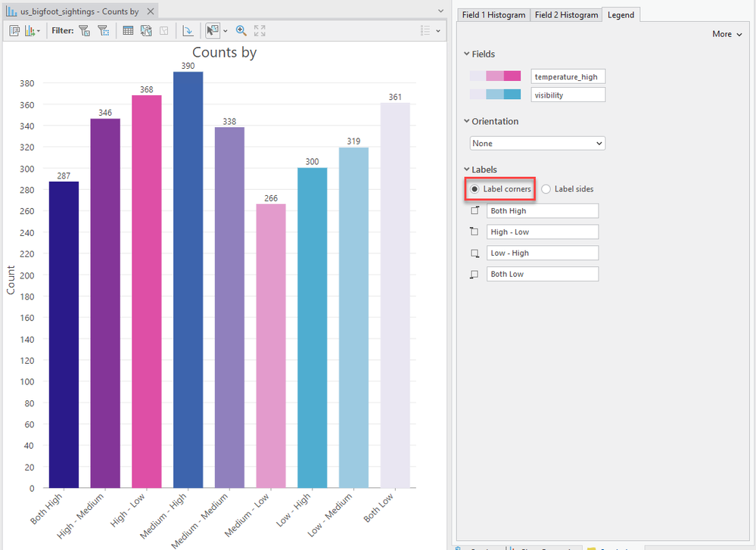Viewport: 756px width, 550px height.
Task: Open the Orientation dropdown set to None
Action: [537, 143]
